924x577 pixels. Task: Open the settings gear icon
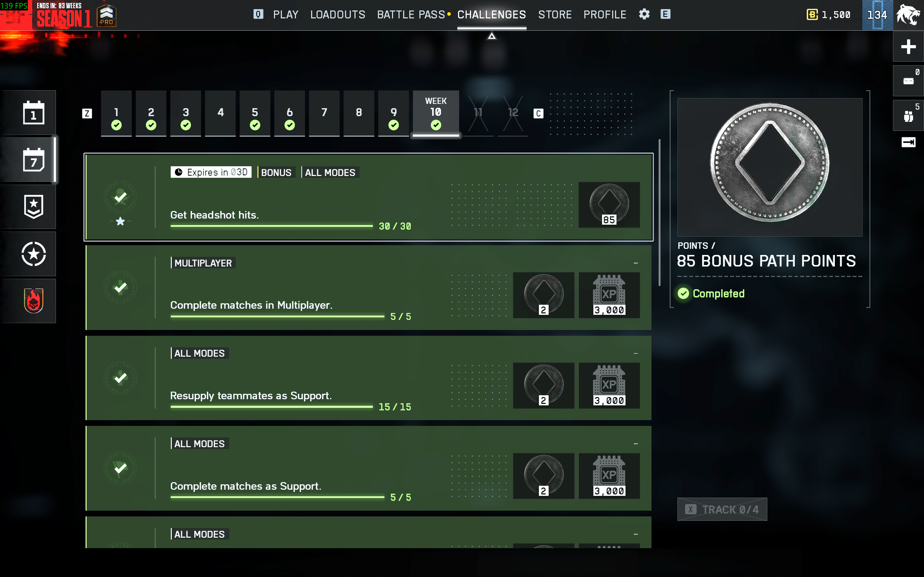[x=644, y=14]
